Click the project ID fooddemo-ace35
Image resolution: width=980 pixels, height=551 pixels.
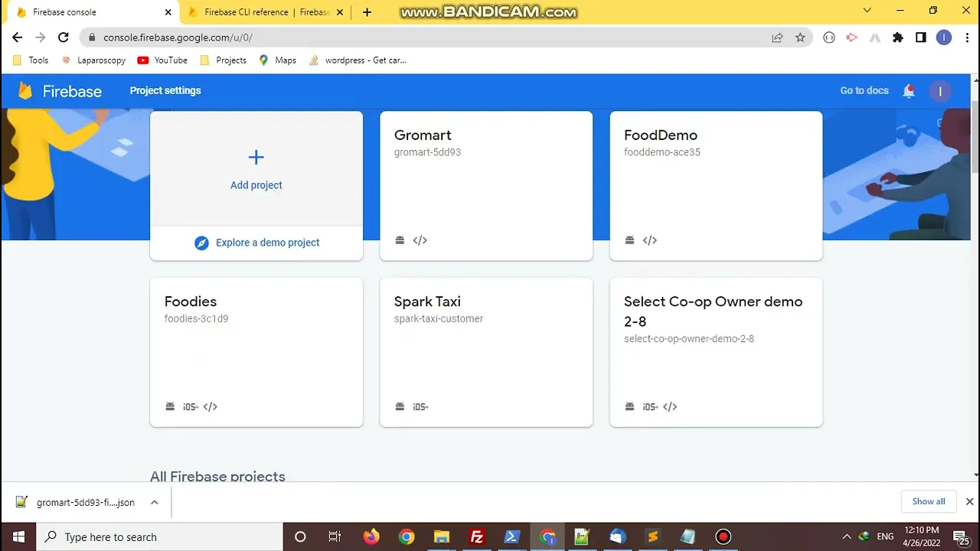point(662,152)
